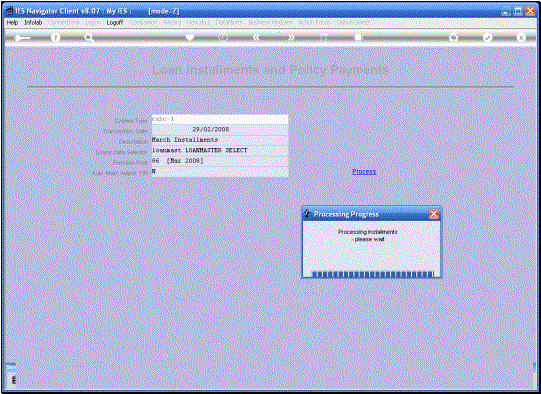541x394 pixels.
Task: Minimize the IES Navigator Client window
Action: click(x=506, y=11)
